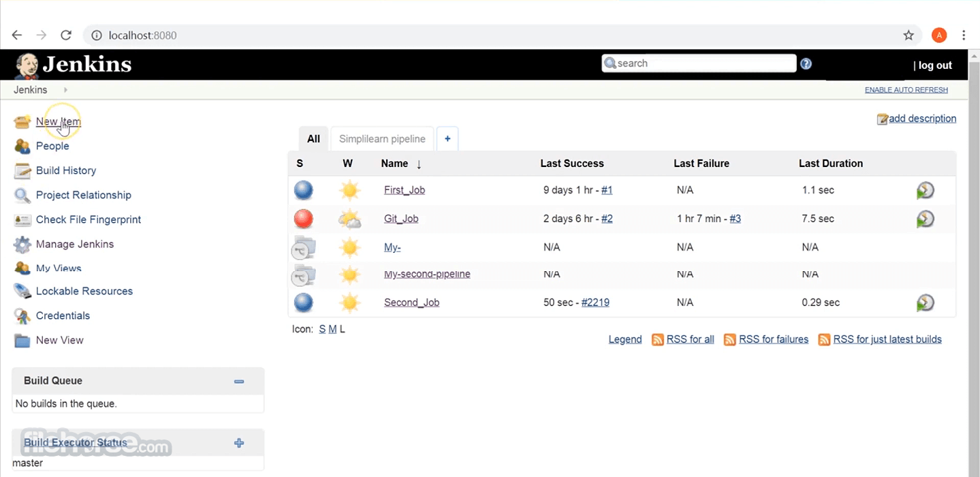Click the Credentials keys icon
Image resolution: width=980 pixels, height=477 pixels.
coord(22,316)
